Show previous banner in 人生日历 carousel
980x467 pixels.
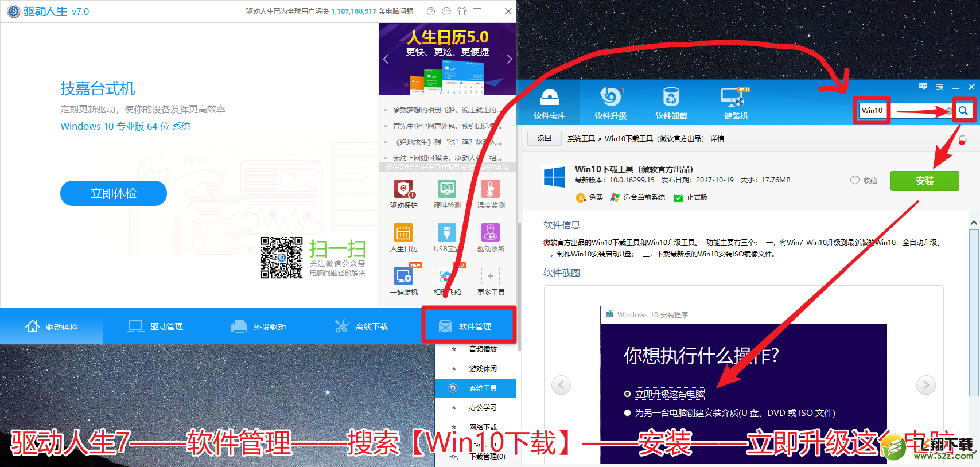386,59
